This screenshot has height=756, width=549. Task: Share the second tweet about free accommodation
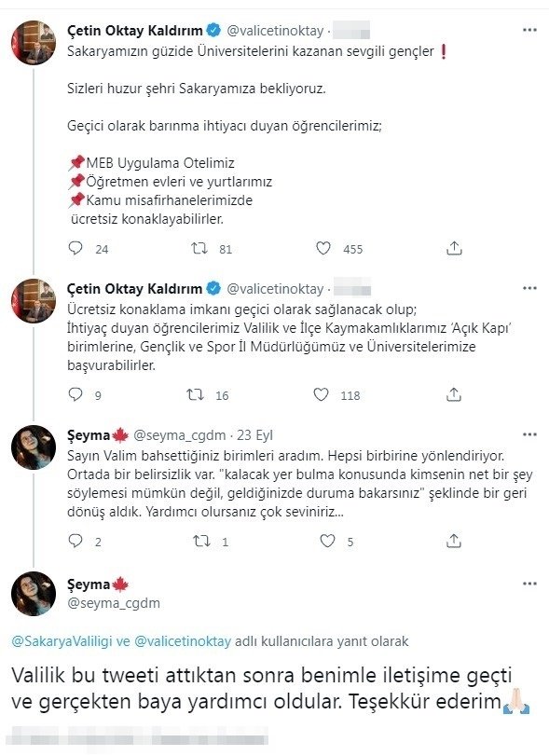454,395
